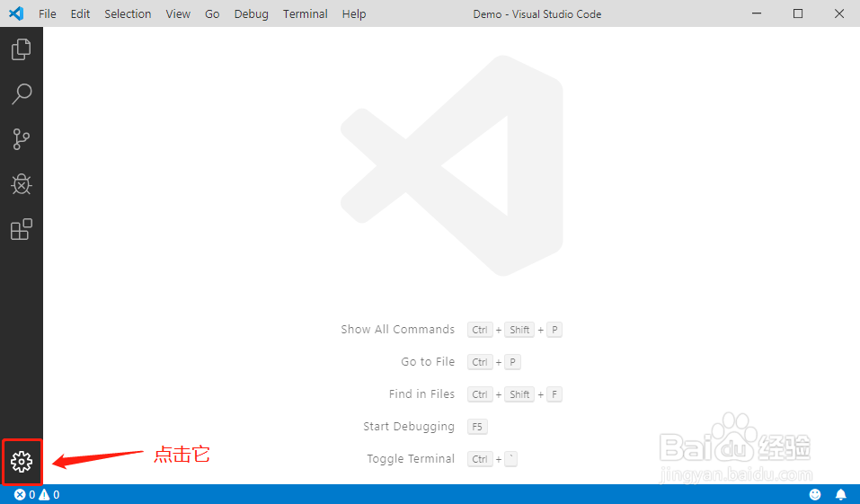Open the Terminal menu
This screenshot has width=860, height=504.
pos(306,13)
